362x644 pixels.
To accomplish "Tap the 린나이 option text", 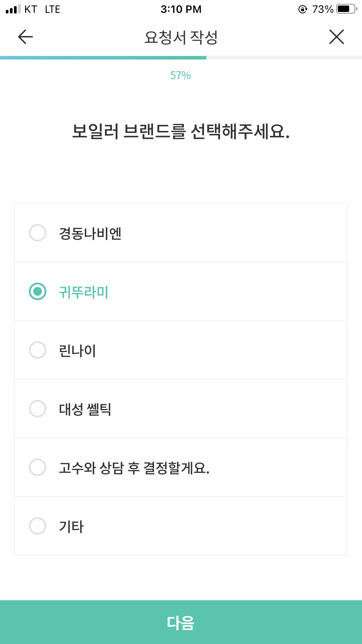I will point(77,351).
